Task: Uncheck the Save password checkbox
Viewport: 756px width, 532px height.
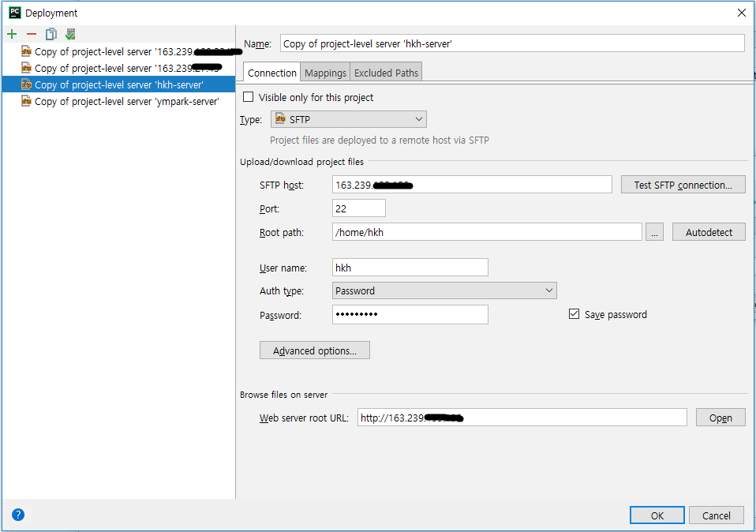Action: pos(574,314)
